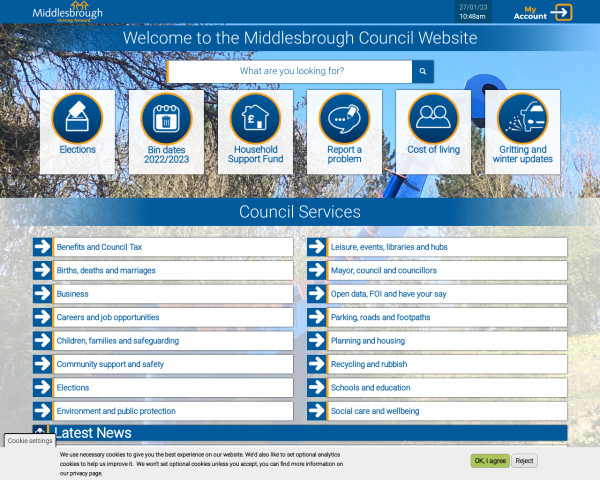Screen dimensions: 600x480
Task: Click arrow icon beside Careers and job opportunities
Action: click(42, 317)
